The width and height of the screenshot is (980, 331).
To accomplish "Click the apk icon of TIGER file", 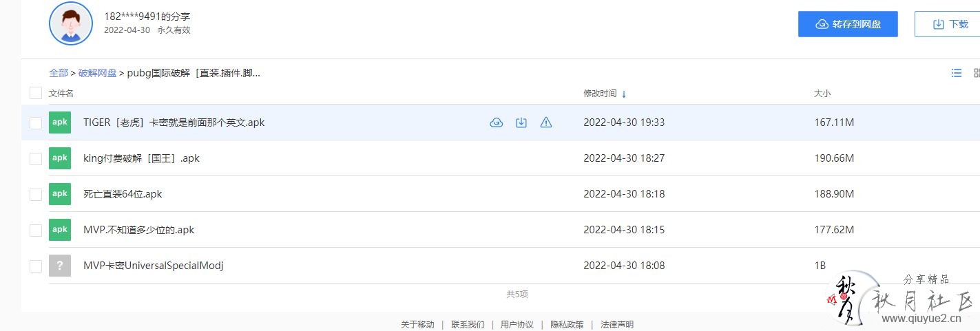I will 60,122.
